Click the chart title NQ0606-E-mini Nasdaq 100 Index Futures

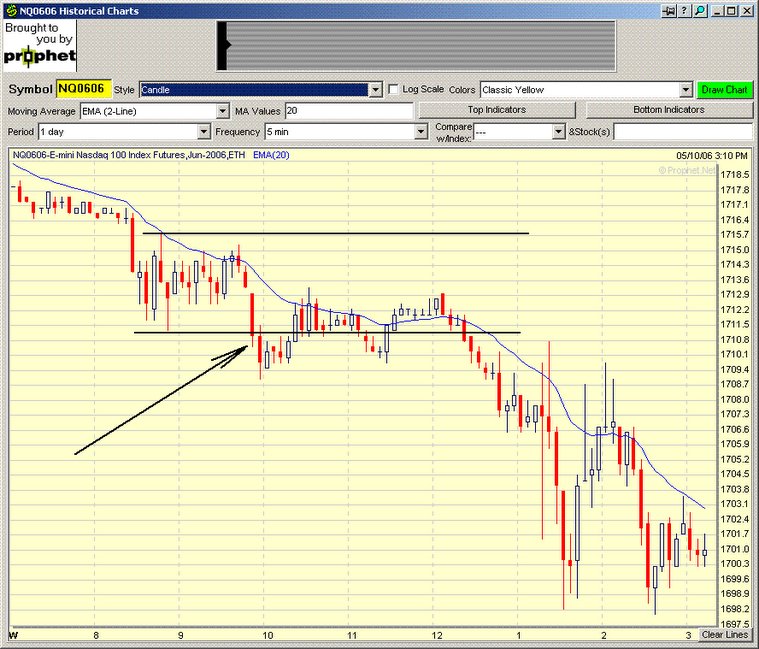coord(129,155)
